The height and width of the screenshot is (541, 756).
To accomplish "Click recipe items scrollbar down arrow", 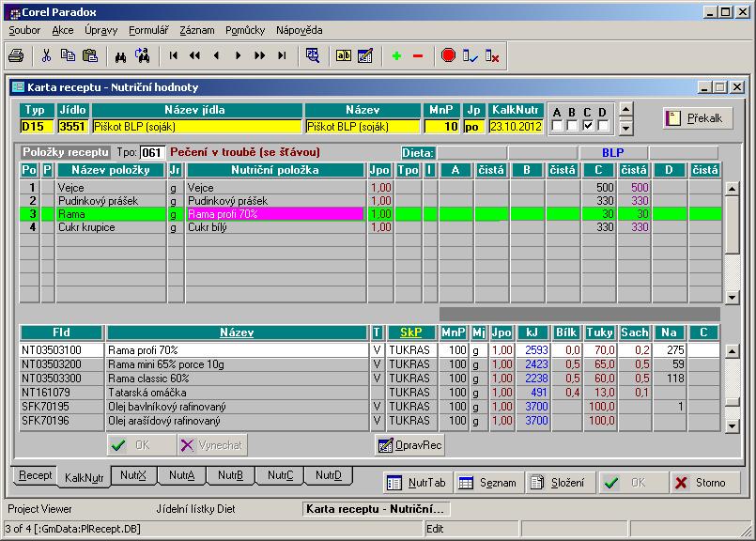I will [x=732, y=297].
